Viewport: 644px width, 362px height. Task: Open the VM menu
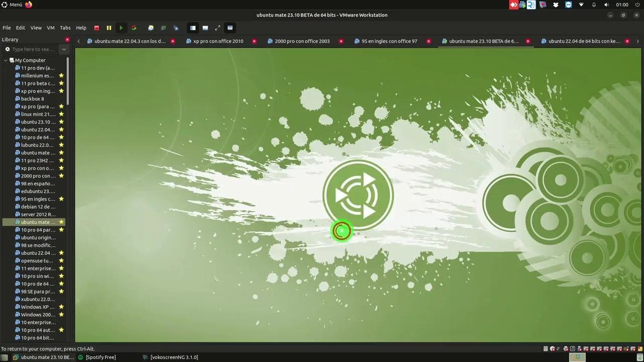pyautogui.click(x=50, y=28)
